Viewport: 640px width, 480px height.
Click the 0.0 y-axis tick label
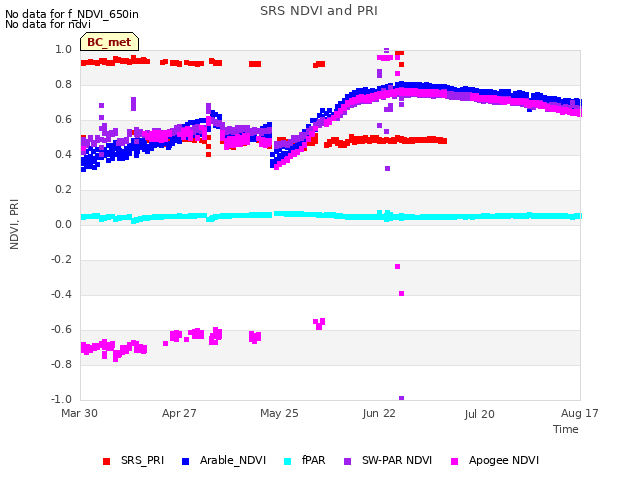(x=64, y=224)
